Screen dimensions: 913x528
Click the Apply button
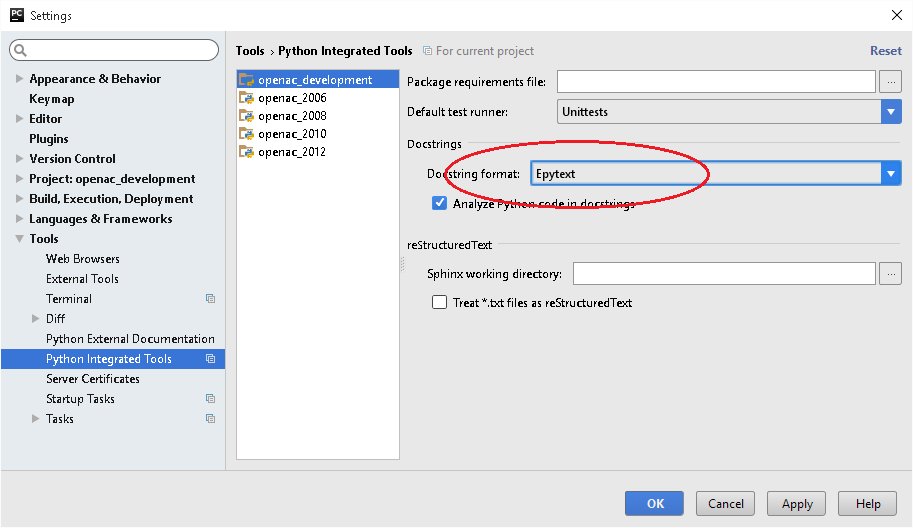(797, 504)
